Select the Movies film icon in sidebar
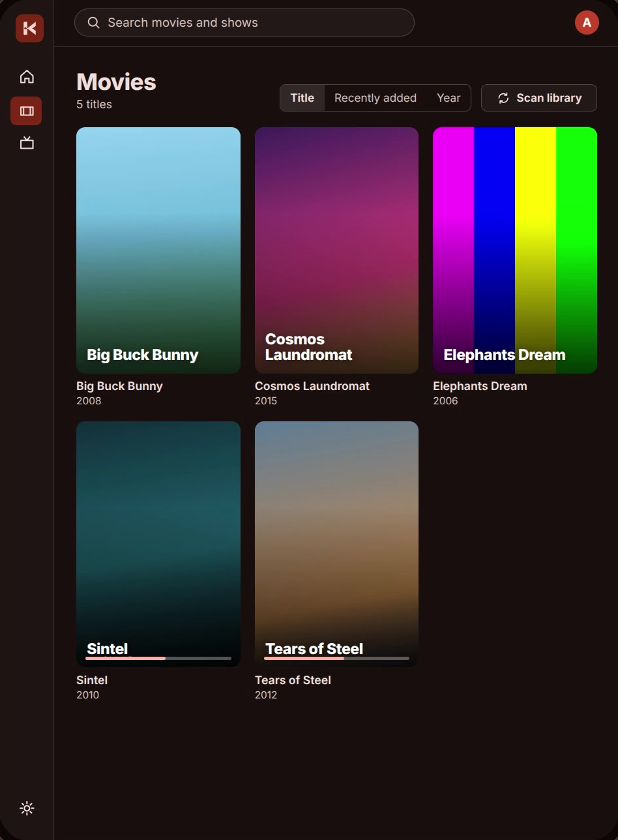This screenshot has height=840, width=618. pos(26,111)
